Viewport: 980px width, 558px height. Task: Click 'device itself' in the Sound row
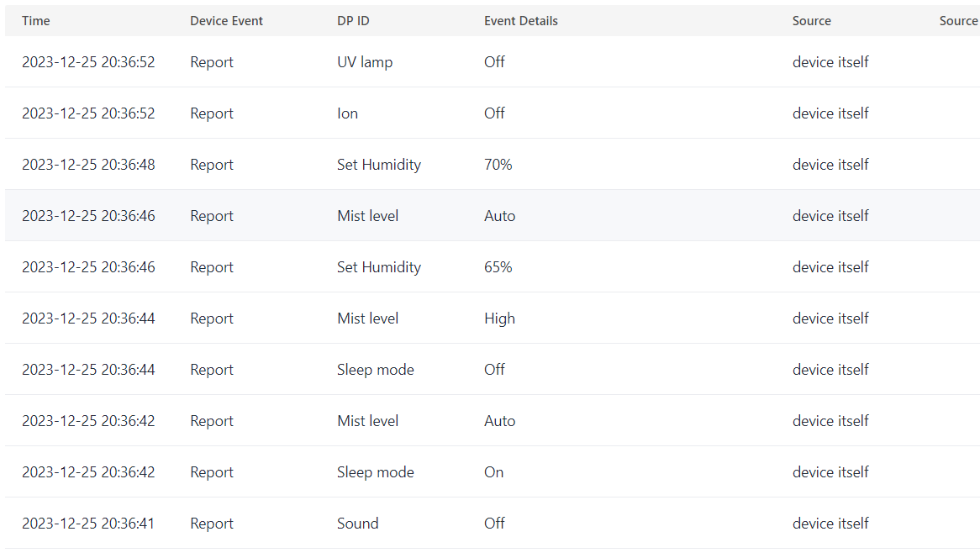830,524
